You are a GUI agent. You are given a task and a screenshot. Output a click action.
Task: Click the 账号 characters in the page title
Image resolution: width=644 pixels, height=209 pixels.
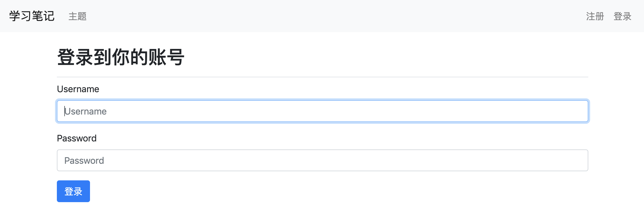point(166,57)
